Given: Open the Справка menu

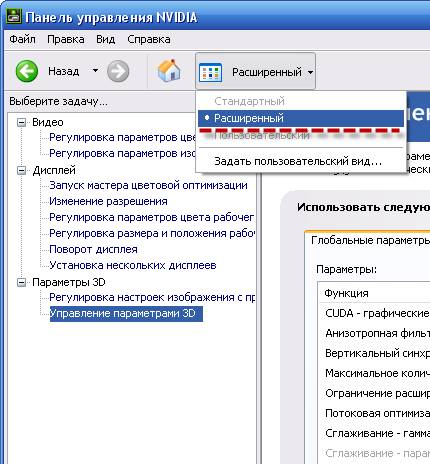Looking at the screenshot, I should [x=149, y=39].
